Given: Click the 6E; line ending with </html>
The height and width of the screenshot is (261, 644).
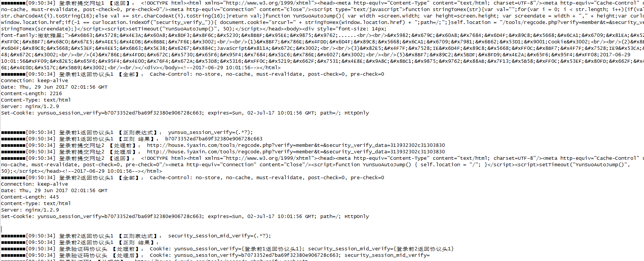Looking at the screenshot, I should (x=141, y=68).
